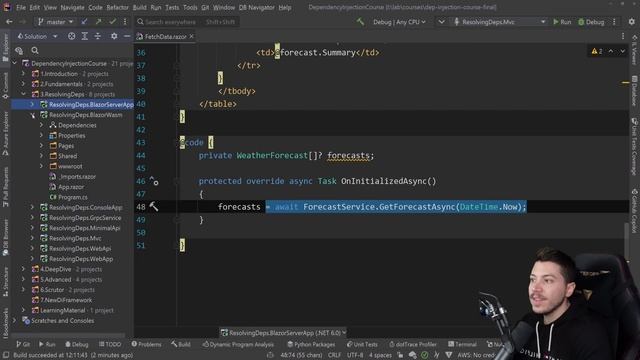Click the Run button in toolbar
640x360 pixels.
562,22
